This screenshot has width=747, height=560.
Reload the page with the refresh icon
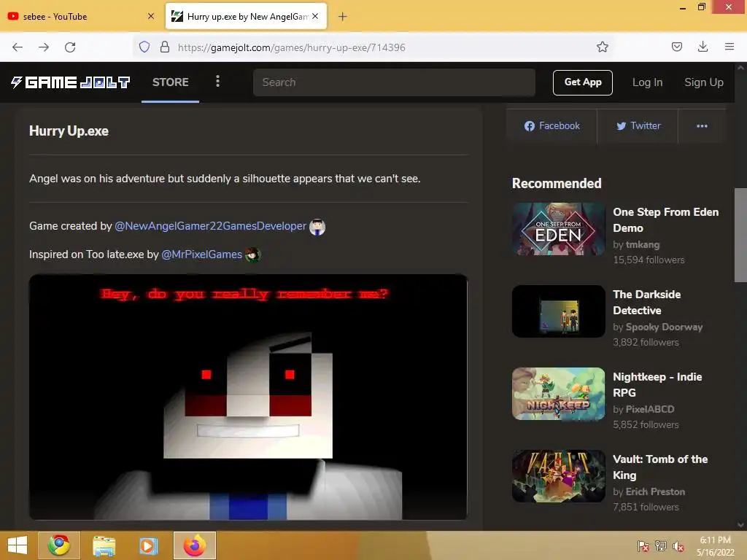point(70,47)
